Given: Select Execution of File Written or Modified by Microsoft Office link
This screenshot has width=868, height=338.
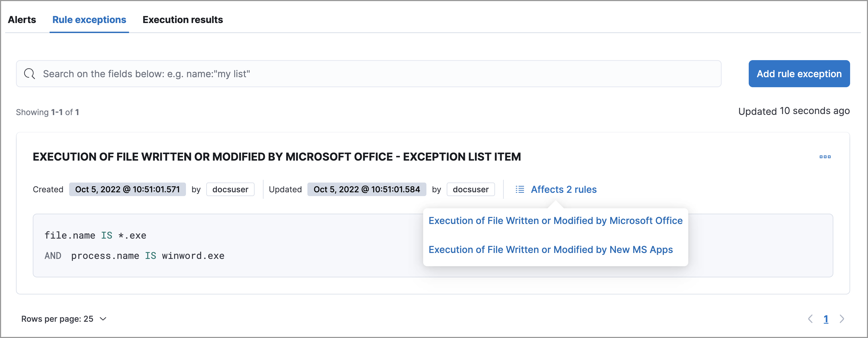Looking at the screenshot, I should (x=556, y=220).
